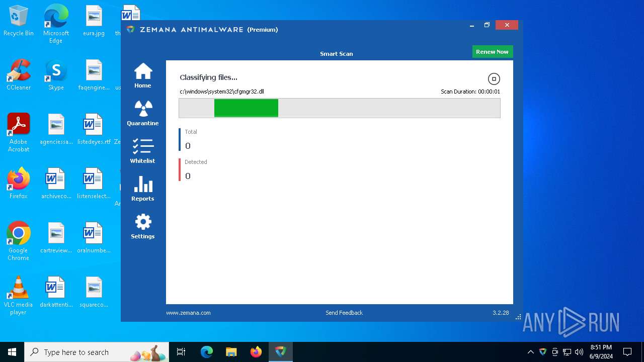
Task: Select the Microsoft Edge desktop shortcut
Action: [x=56, y=24]
